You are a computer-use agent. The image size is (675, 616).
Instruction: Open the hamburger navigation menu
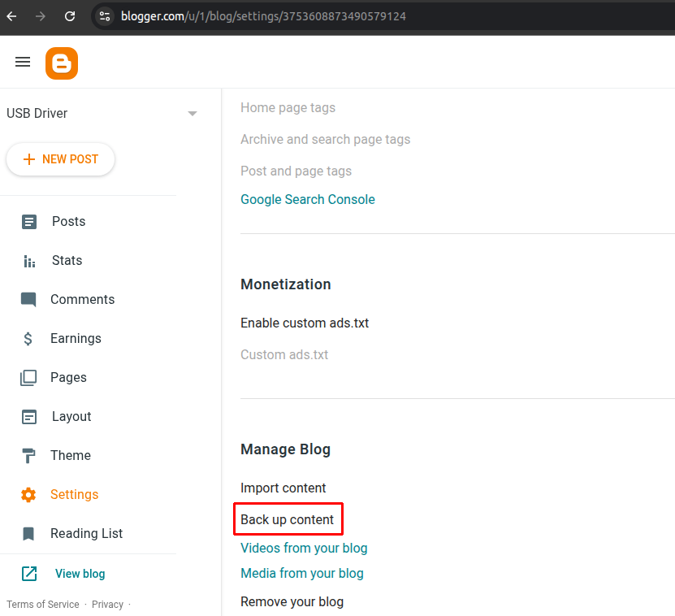point(22,62)
